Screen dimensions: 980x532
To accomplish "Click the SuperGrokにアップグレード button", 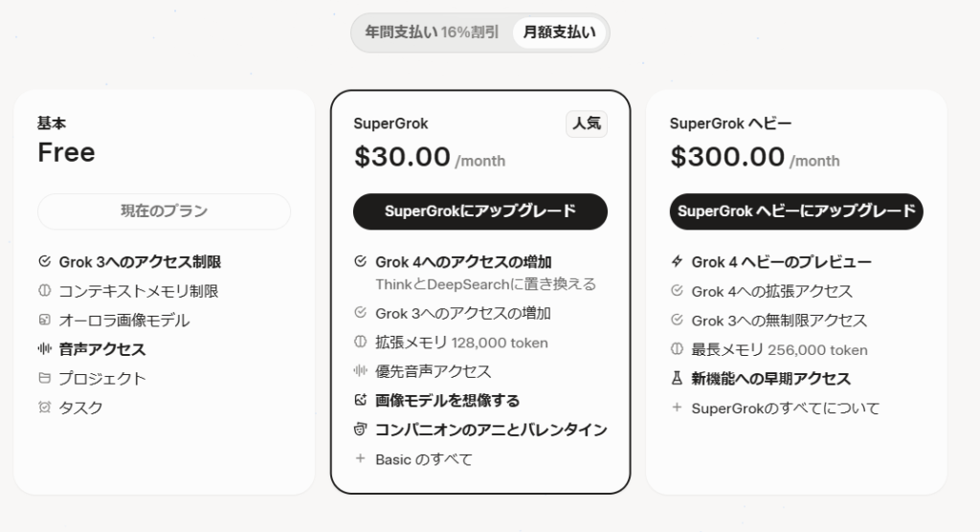I will [x=480, y=211].
